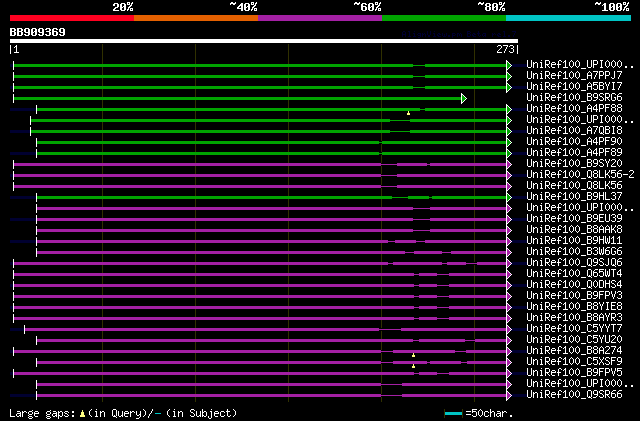The width and height of the screenshot is (640, 421).
Task: Open the UniRef100_A4PF88 hit label
Action: 574,109
